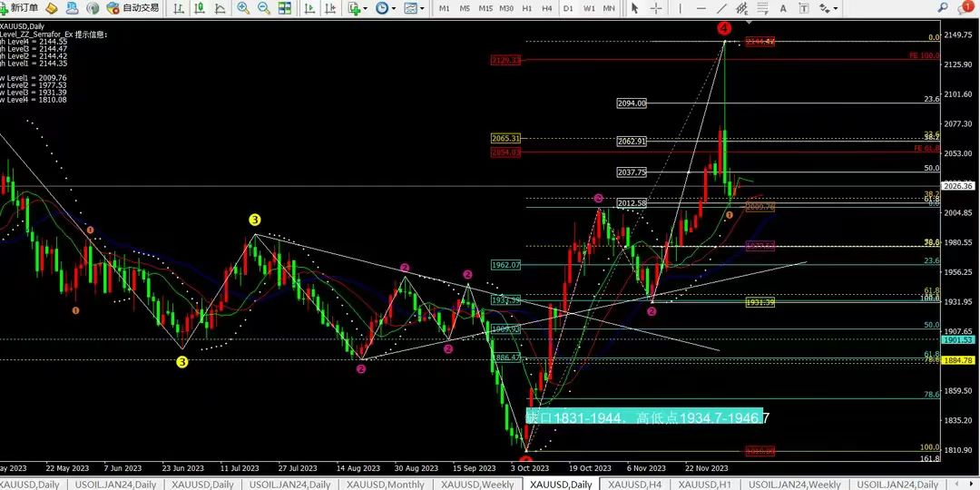The height and width of the screenshot is (490, 980).
Task: Switch chart to bar chart type
Action: 180,8
